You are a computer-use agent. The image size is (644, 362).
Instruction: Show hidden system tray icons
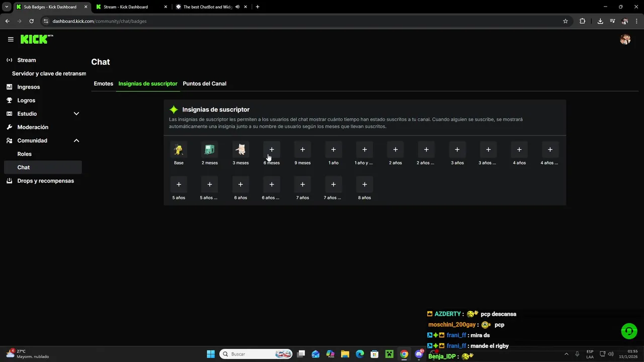566,354
